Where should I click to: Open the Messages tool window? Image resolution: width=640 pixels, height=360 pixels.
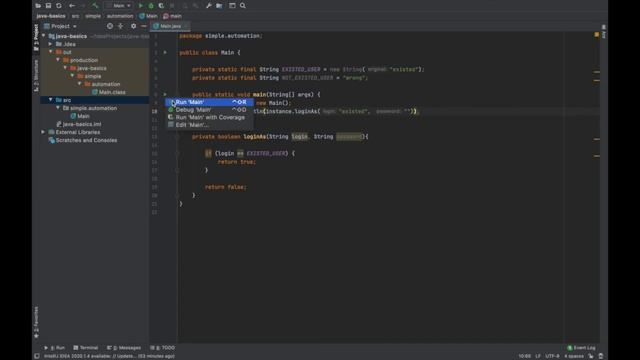click(x=124, y=348)
